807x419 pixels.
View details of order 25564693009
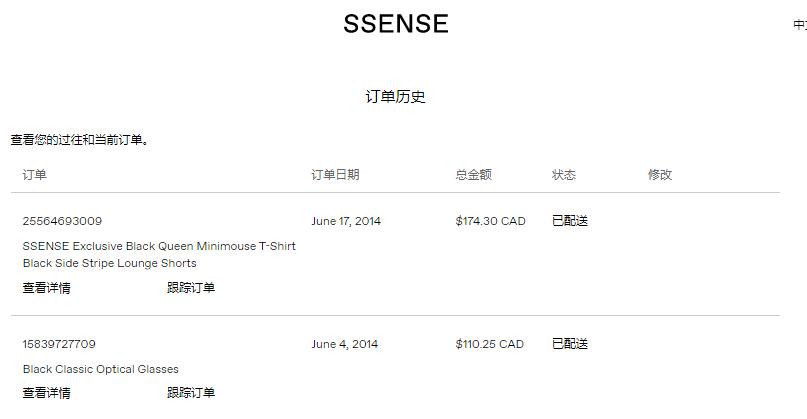(46, 288)
